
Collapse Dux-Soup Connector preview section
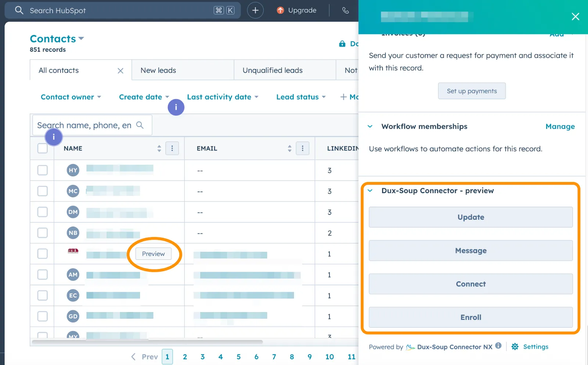coord(370,191)
